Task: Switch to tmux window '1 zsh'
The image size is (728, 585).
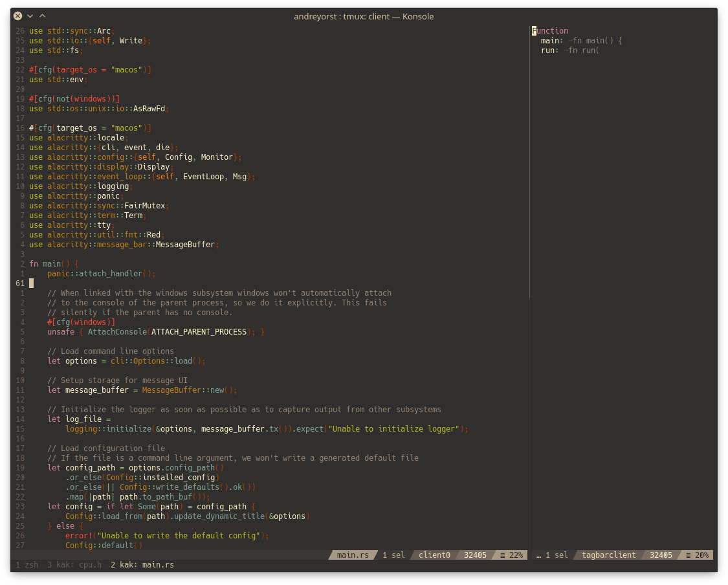Action: pos(27,564)
